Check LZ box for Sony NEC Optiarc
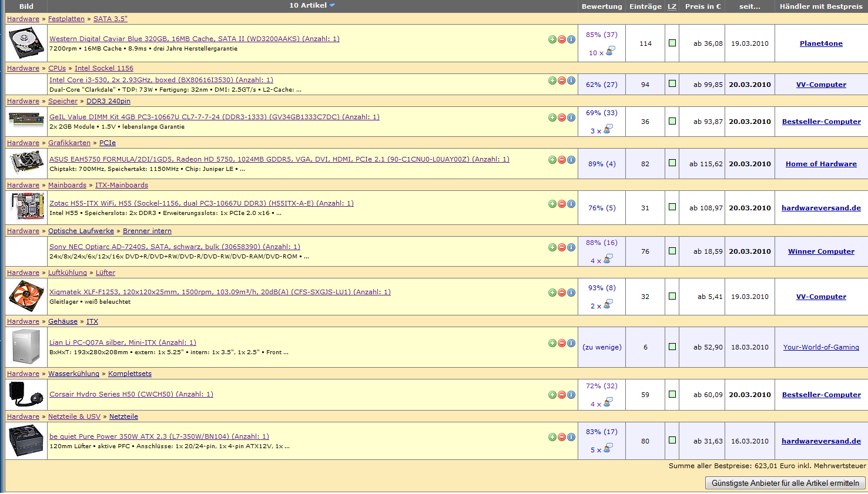This screenshot has width=868, height=494. pyautogui.click(x=672, y=251)
